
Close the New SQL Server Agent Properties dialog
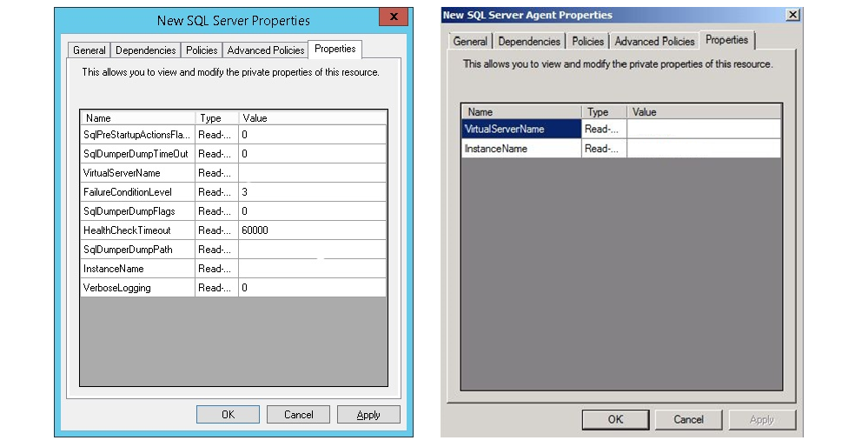tap(792, 15)
